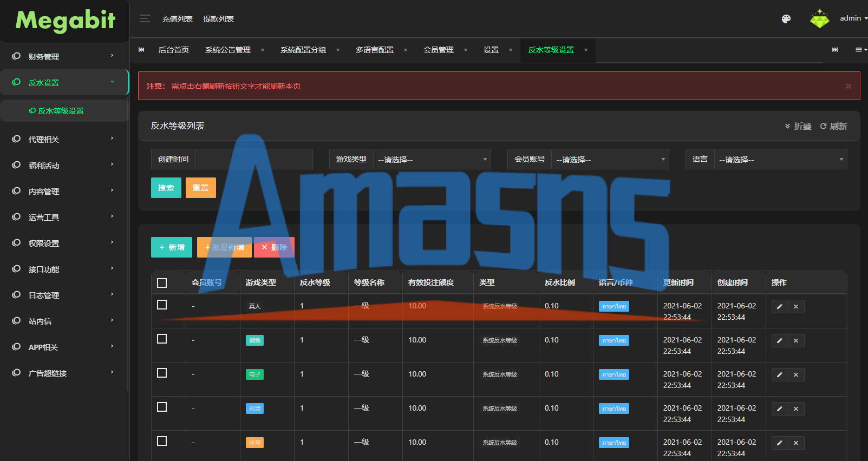The image size is (868, 461).
Task: Close the 系统配置分组 tab
Action: 338,50
